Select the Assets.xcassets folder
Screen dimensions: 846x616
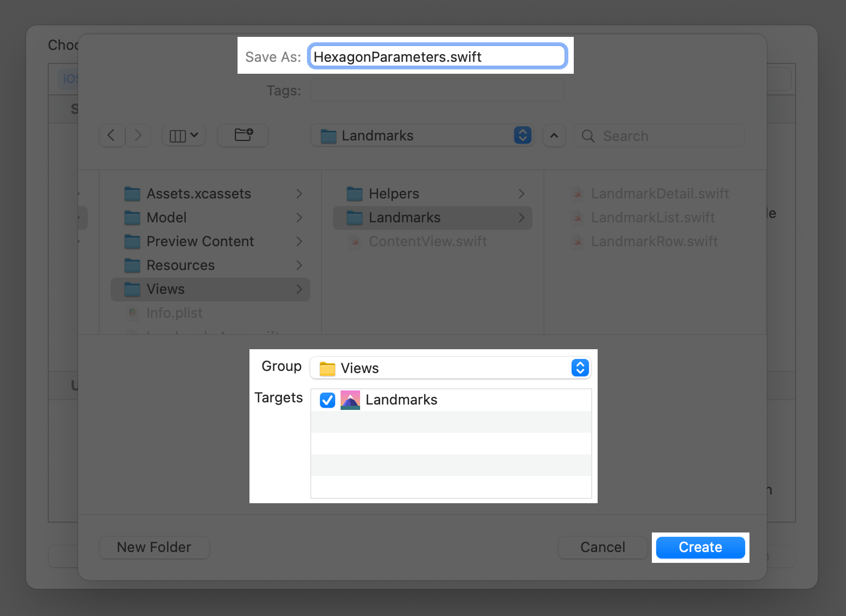(x=198, y=194)
